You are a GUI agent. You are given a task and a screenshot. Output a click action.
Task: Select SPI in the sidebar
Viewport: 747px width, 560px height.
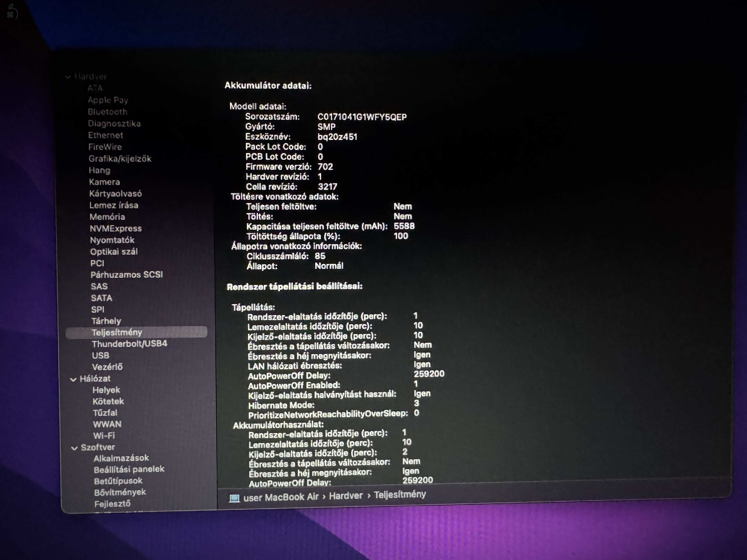point(98,310)
